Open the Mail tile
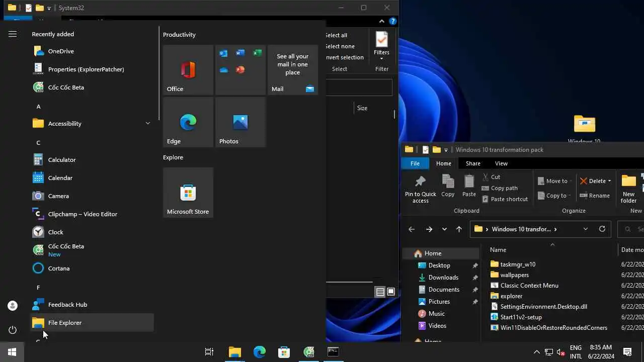Viewport: 644px width, 362px height. click(293, 70)
